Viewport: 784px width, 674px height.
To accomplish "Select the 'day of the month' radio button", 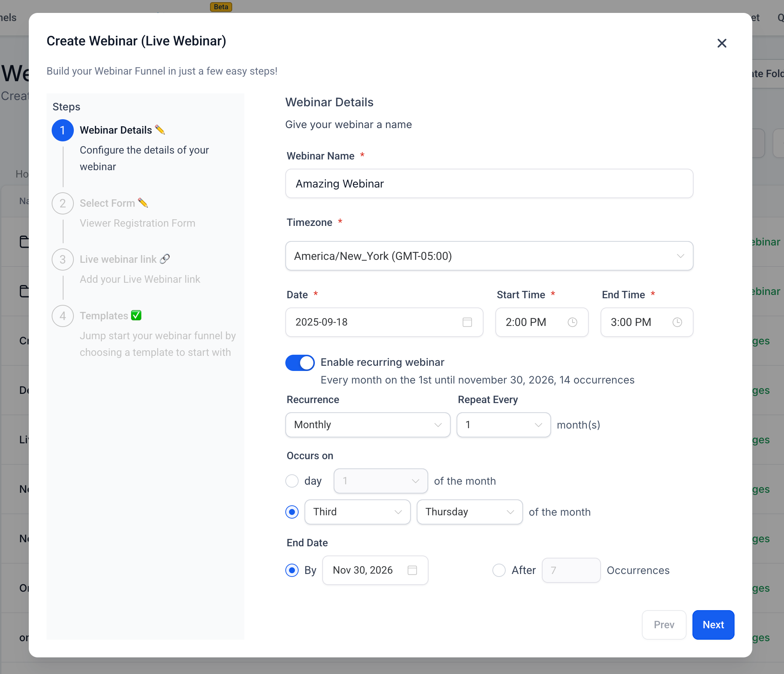I will pos(292,481).
